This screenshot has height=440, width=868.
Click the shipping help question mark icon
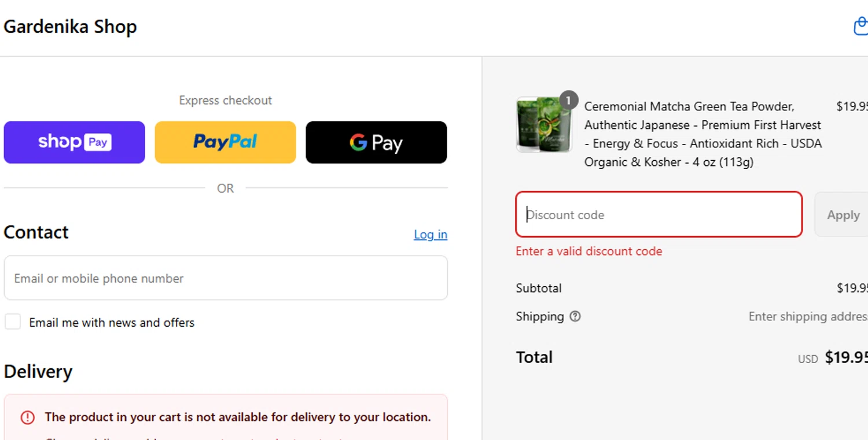click(x=575, y=316)
